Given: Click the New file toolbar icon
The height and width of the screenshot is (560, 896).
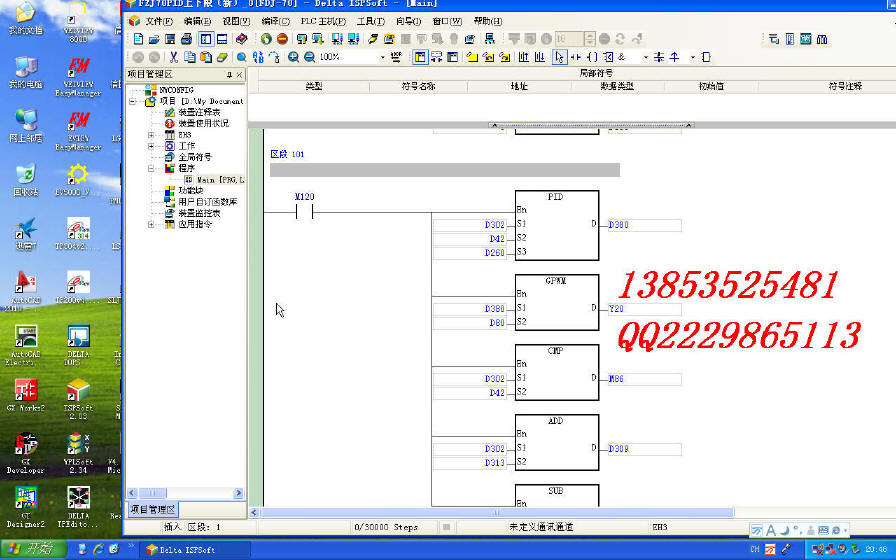Looking at the screenshot, I should (x=138, y=39).
